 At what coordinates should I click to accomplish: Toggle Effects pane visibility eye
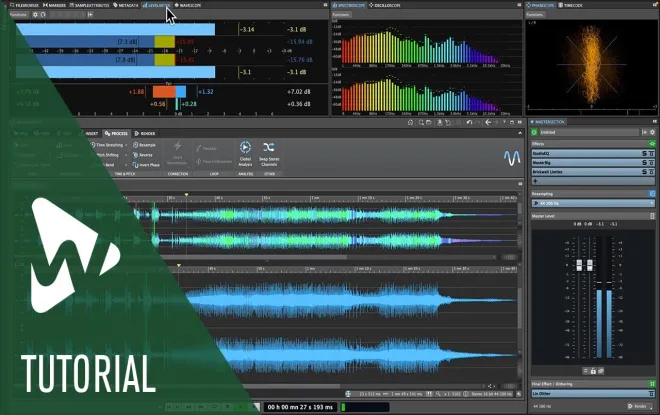pos(652,144)
